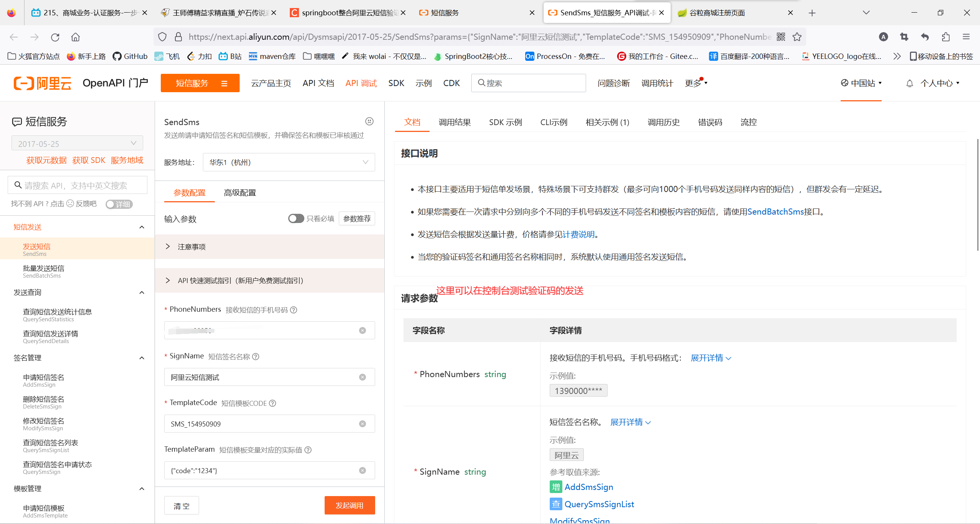Switch to the 高级配置 tab

pyautogui.click(x=240, y=193)
